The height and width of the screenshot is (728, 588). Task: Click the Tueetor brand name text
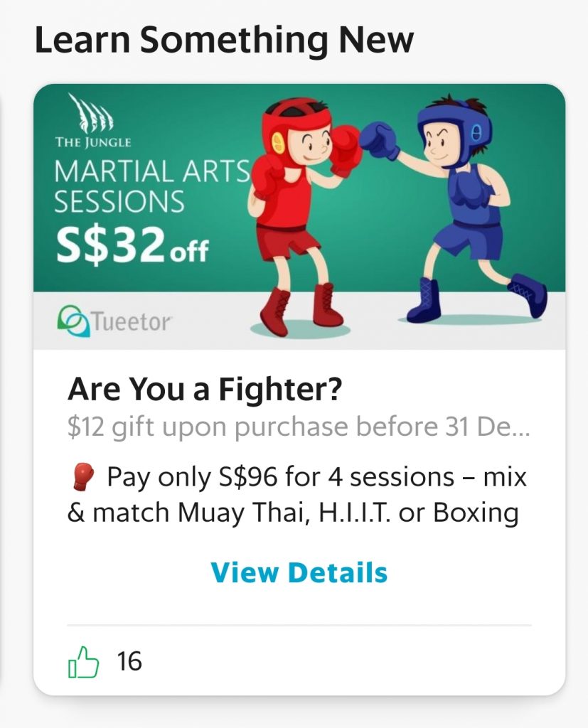[132, 322]
